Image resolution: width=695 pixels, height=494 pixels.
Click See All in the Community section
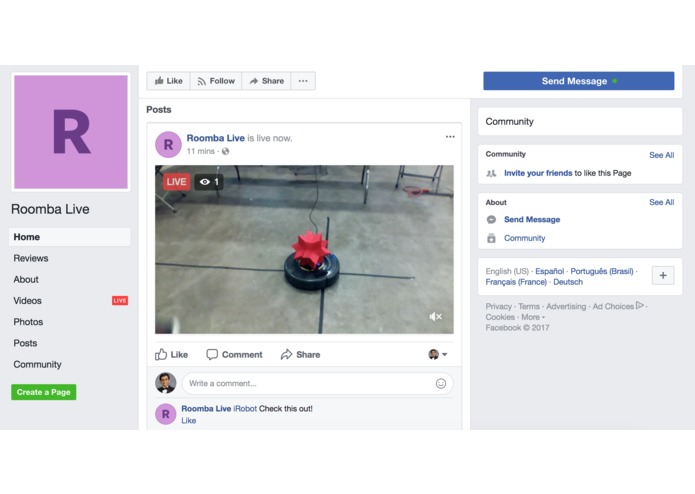click(x=661, y=155)
